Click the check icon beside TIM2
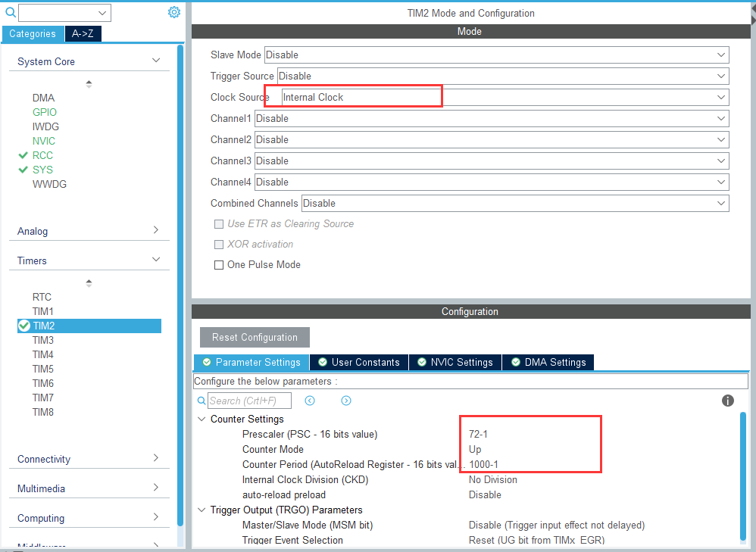 (24, 326)
